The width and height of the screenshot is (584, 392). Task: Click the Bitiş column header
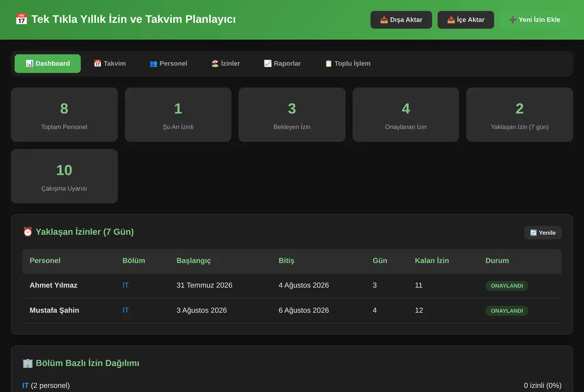pos(287,261)
